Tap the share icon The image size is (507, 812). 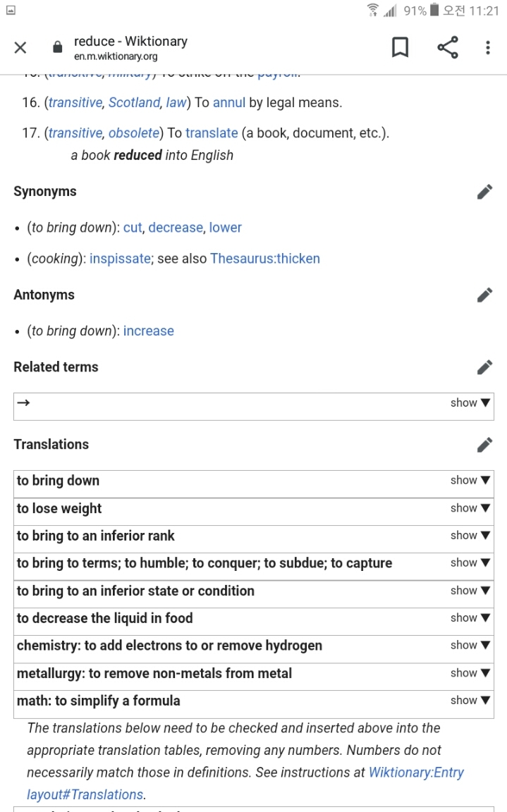tap(447, 48)
